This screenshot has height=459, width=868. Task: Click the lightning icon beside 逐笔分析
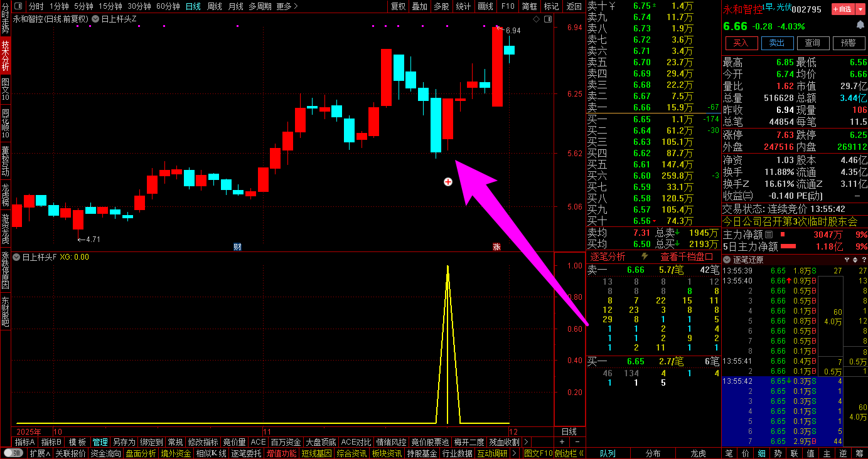click(645, 256)
